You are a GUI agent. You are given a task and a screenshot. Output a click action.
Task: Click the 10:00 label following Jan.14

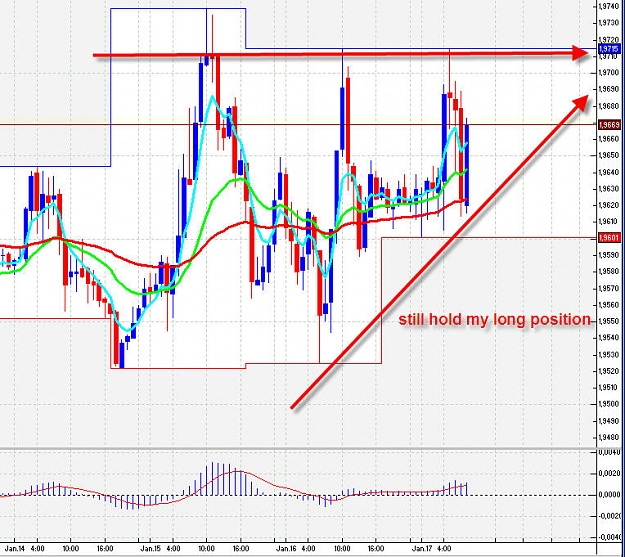tap(71, 549)
